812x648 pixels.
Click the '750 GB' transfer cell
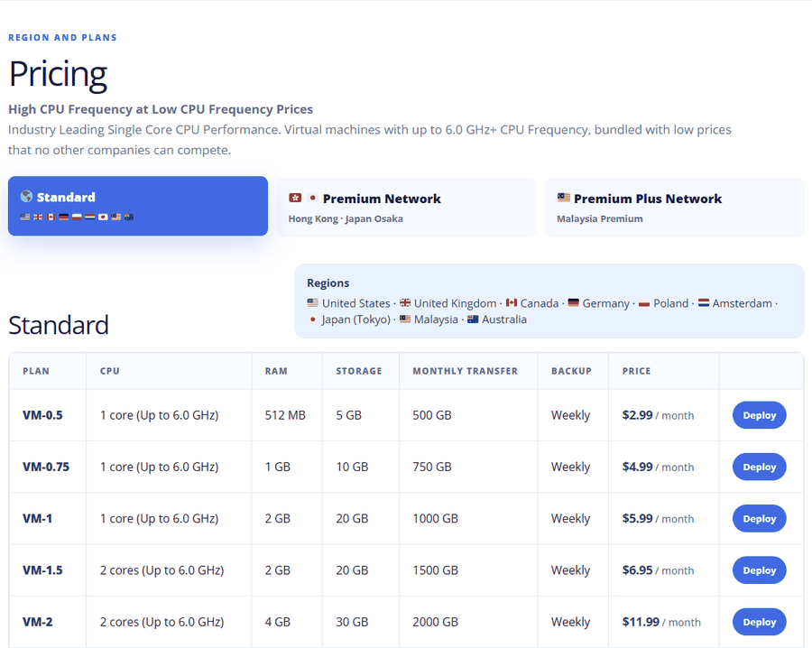point(432,467)
